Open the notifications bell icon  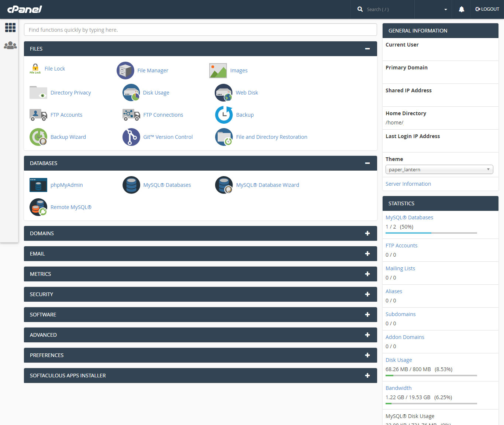[462, 9]
